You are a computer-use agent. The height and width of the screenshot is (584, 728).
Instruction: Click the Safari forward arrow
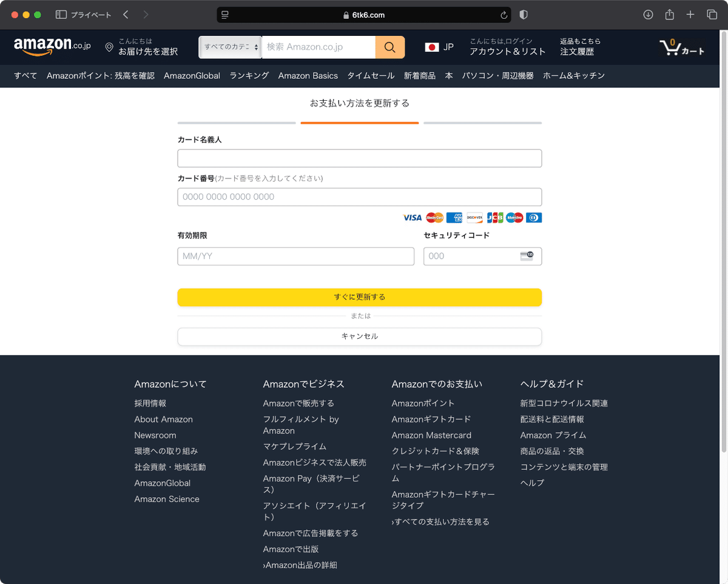146,15
